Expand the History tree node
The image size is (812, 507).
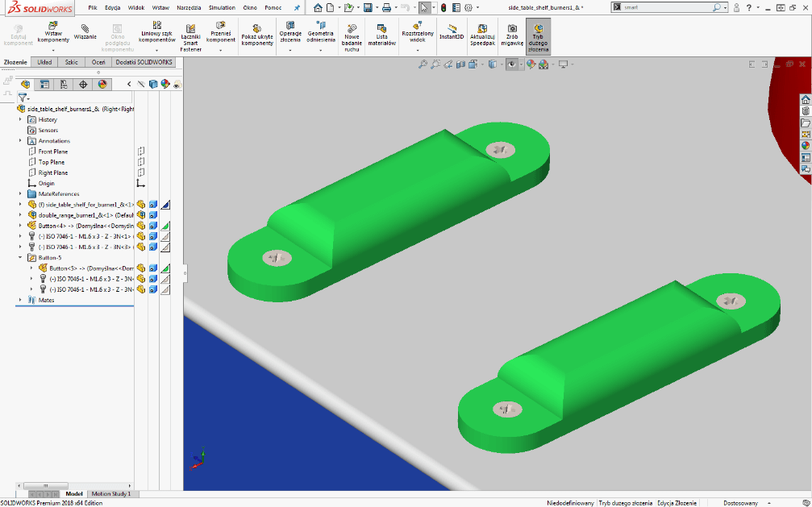pos(21,119)
